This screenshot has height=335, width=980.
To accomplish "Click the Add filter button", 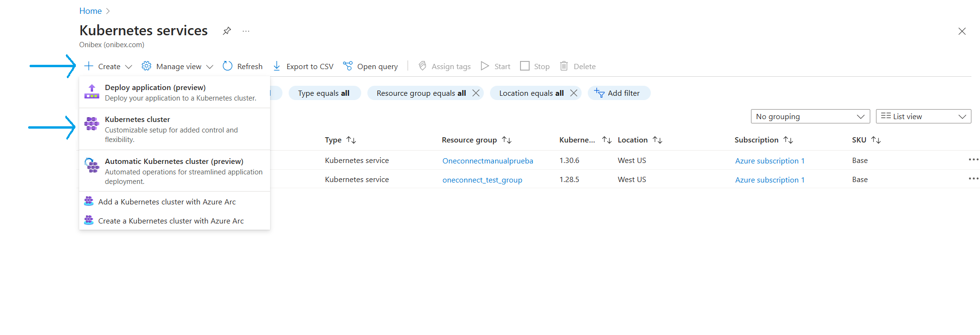I will (x=618, y=93).
